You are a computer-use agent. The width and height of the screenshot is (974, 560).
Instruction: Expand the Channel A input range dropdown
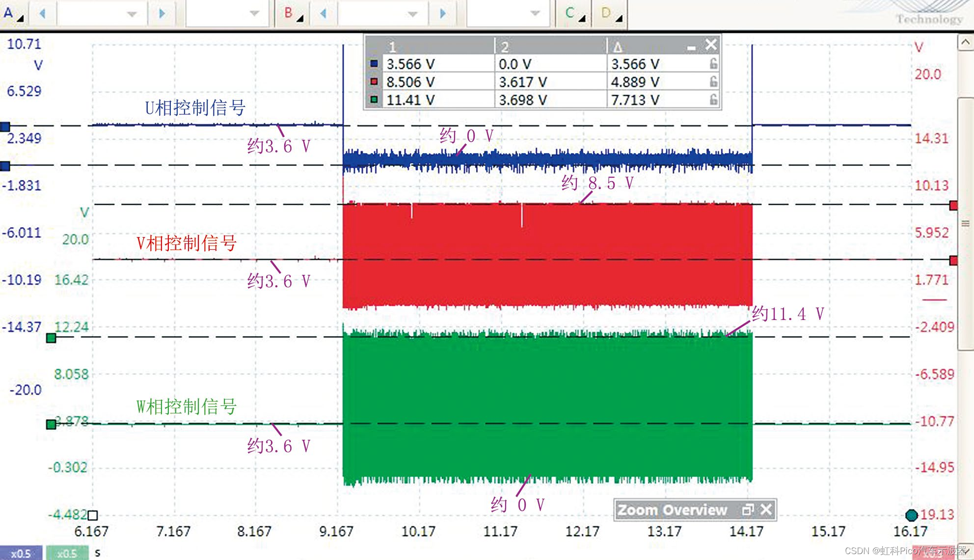(x=132, y=14)
